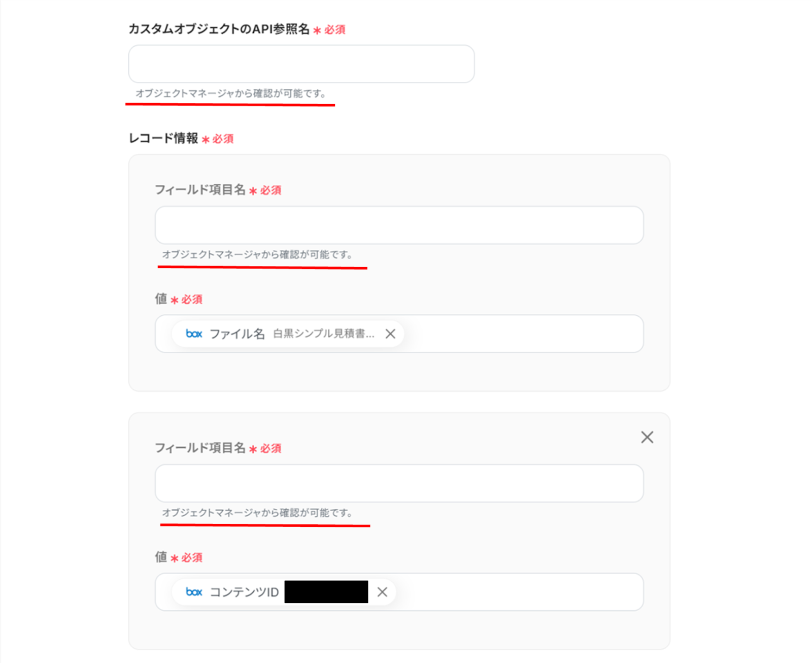812x663 pixels.
Task: Focus the カスタムオブジェクトのAPI参照名 input field
Action: point(301,64)
